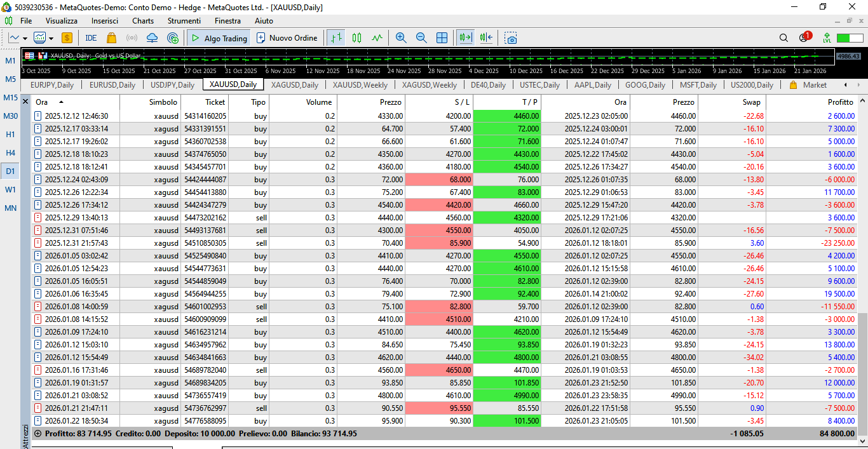This screenshot has width=868, height=449.
Task: Open the gold dollar-sign icon in toolbar
Action: tap(67, 38)
